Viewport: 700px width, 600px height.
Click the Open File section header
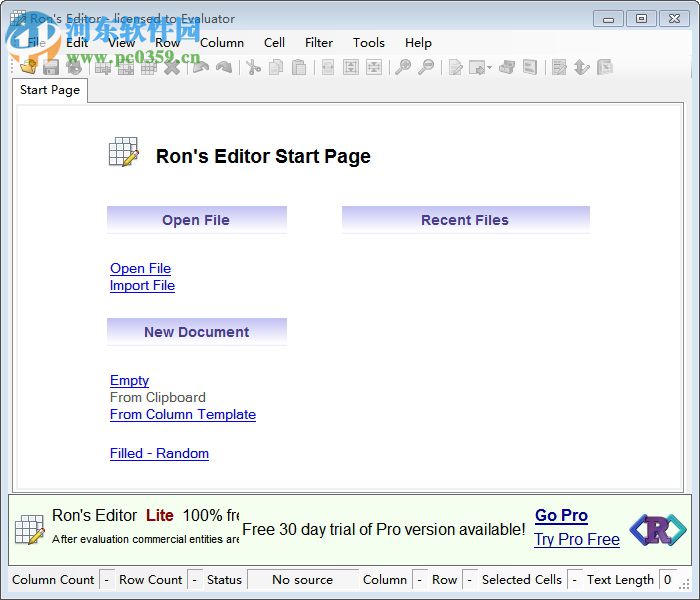[196, 220]
